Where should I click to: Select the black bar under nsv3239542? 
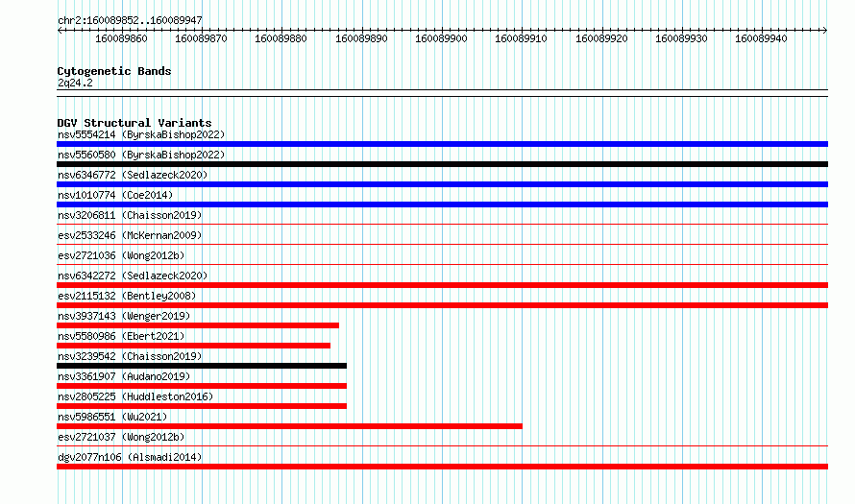tap(202, 366)
